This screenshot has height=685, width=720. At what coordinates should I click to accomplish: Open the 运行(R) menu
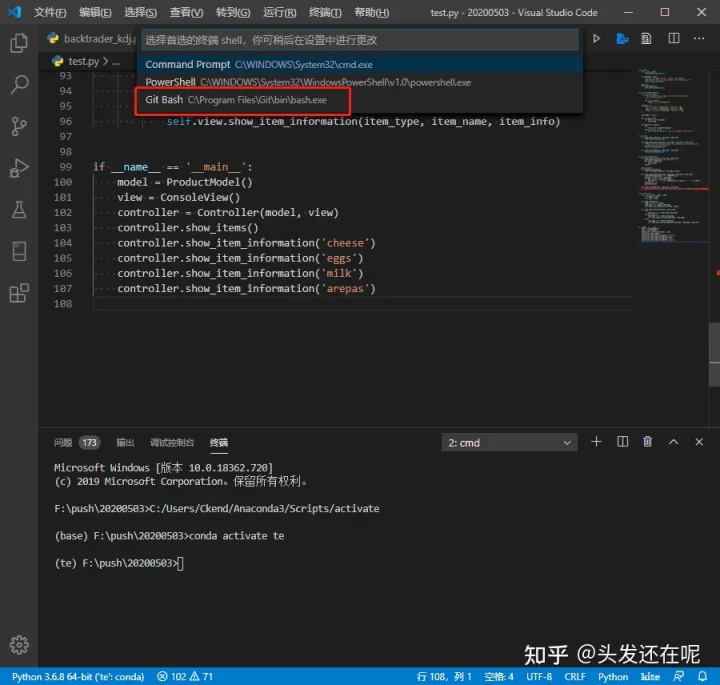pos(279,12)
